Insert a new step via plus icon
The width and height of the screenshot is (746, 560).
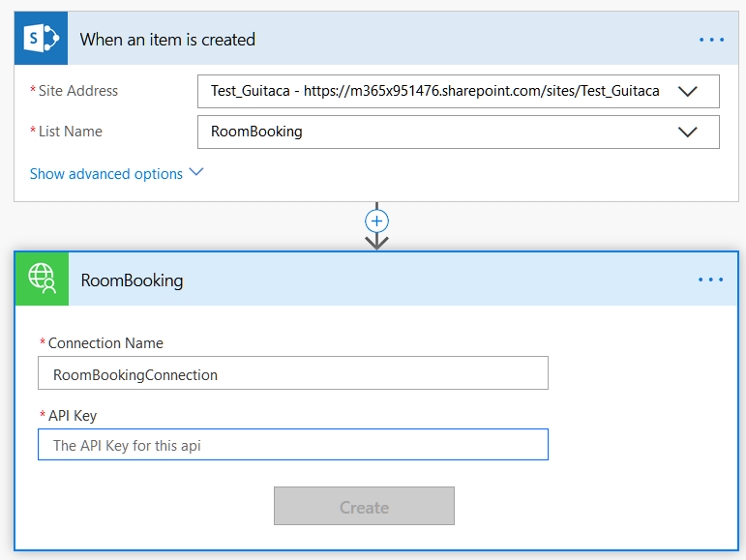point(376,221)
